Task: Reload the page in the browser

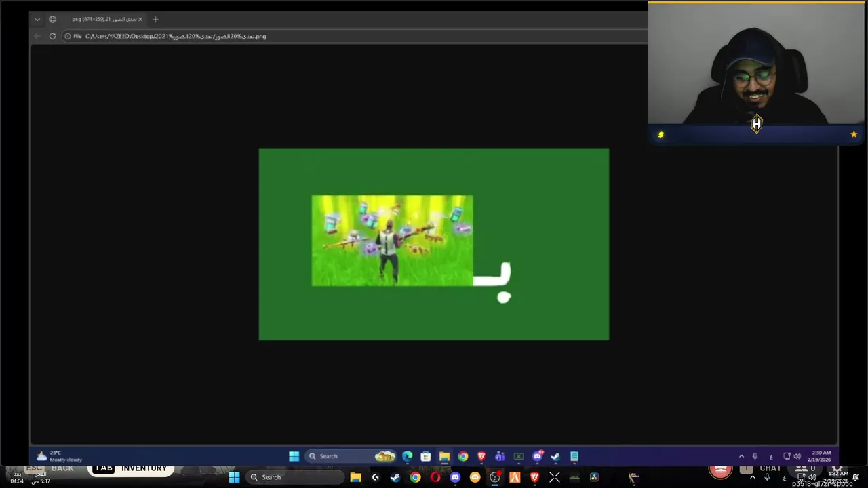Action: [52, 36]
